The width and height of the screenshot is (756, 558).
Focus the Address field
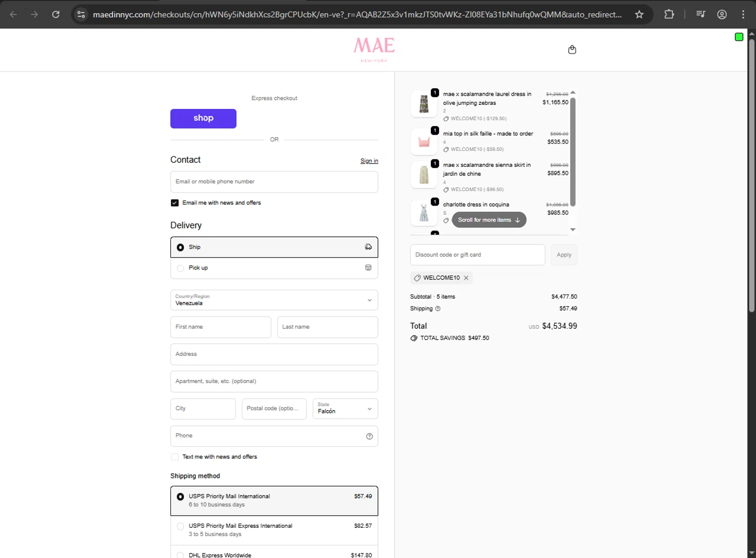[x=274, y=354]
